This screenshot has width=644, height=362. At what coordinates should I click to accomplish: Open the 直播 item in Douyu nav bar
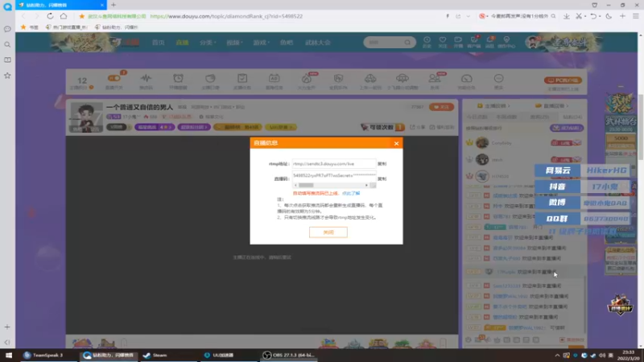(182, 43)
